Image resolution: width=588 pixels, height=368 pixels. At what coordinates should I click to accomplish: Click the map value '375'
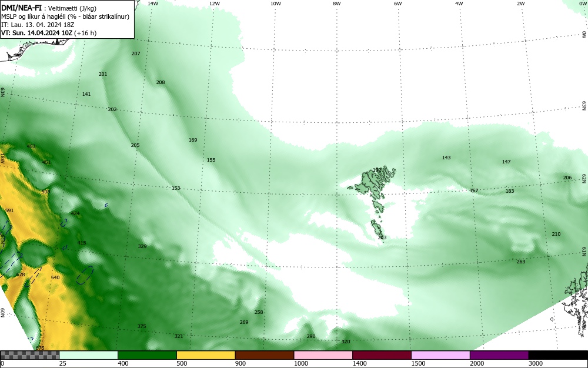click(x=141, y=326)
